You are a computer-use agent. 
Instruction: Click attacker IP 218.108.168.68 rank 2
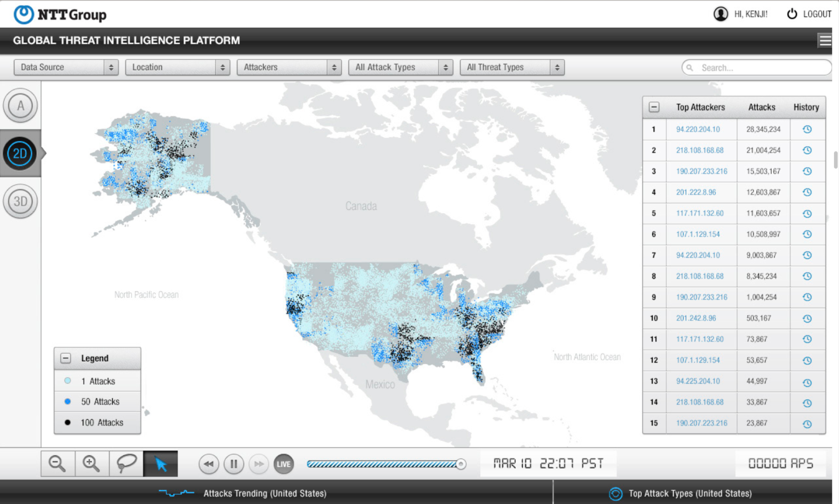[x=700, y=150]
